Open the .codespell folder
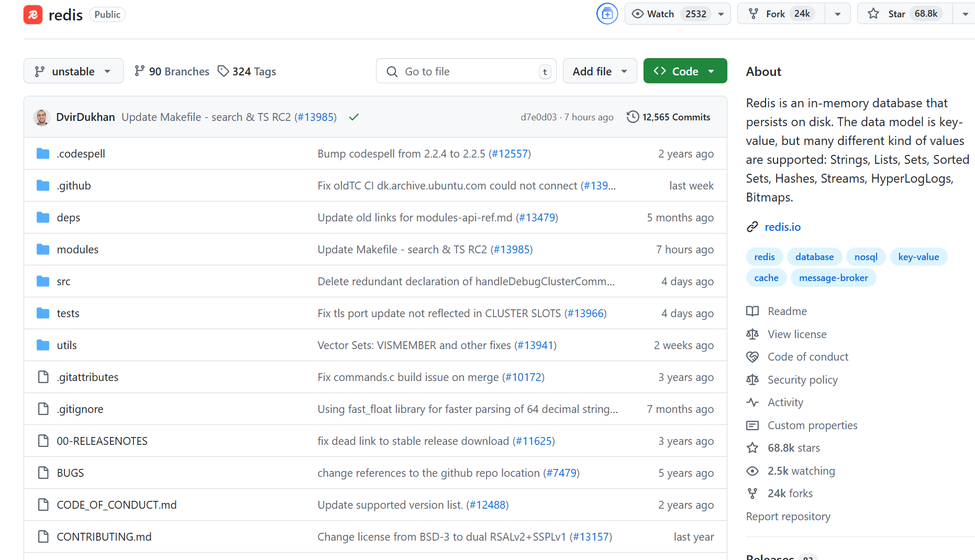Screen dimensions: 975x560 click(x=81, y=154)
